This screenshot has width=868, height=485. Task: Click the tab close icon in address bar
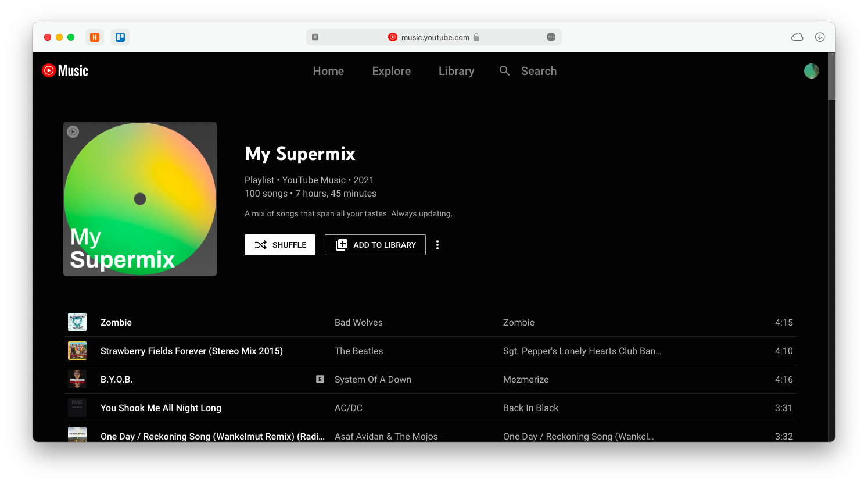pos(315,37)
